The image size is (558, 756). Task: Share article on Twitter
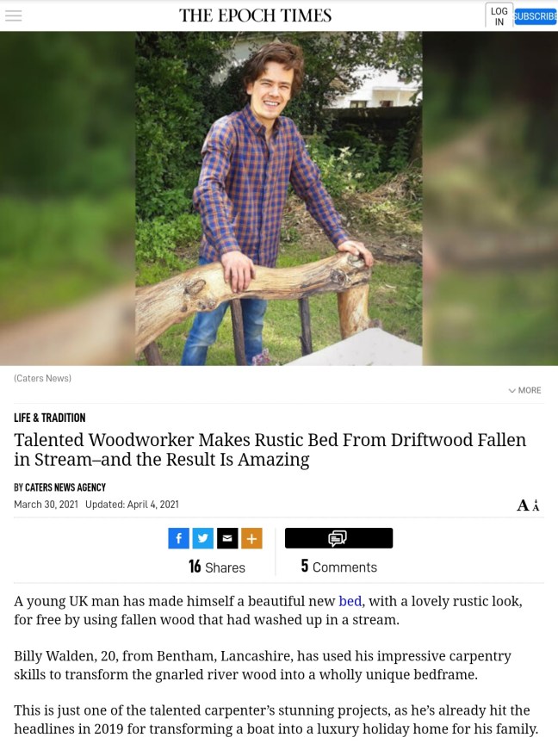[203, 538]
